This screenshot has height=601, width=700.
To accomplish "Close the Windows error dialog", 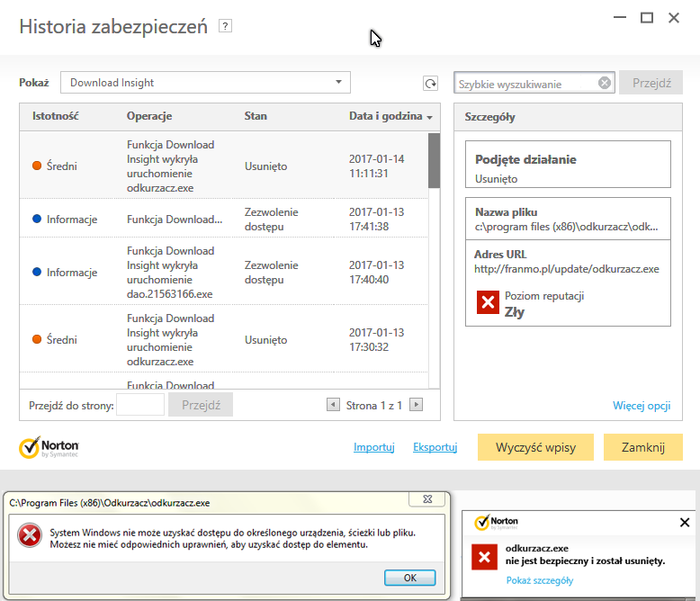I will point(427,499).
